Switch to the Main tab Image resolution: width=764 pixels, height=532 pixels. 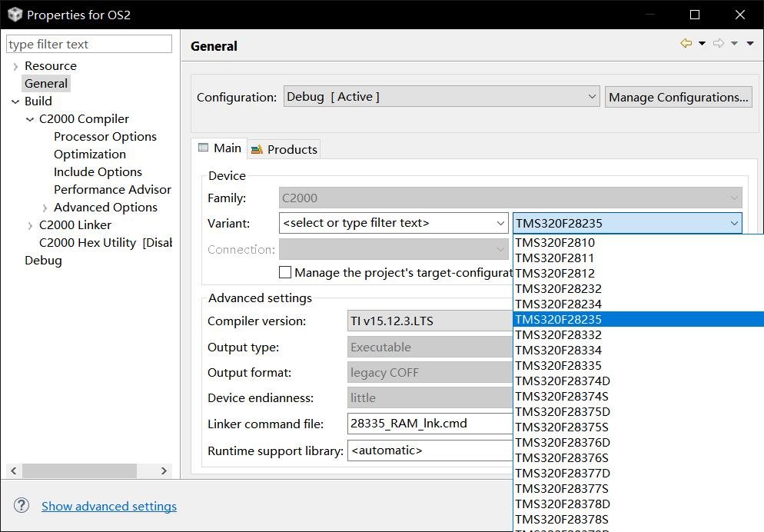pos(220,148)
